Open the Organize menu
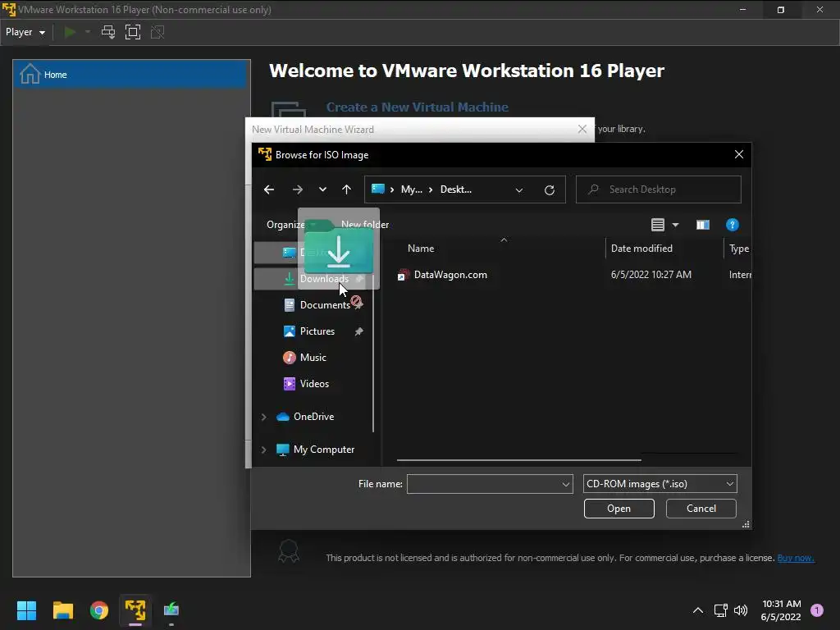Image resolution: width=840 pixels, height=630 pixels. [x=286, y=225]
